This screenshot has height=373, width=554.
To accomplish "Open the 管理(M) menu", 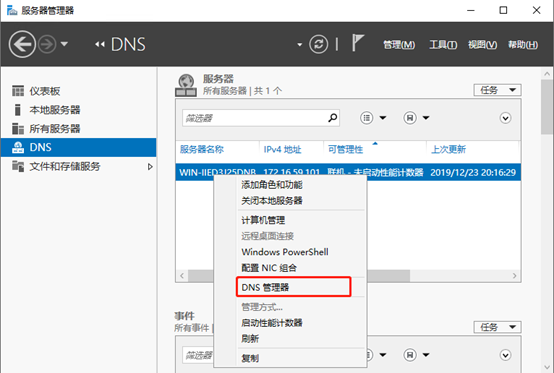I will pyautogui.click(x=399, y=45).
